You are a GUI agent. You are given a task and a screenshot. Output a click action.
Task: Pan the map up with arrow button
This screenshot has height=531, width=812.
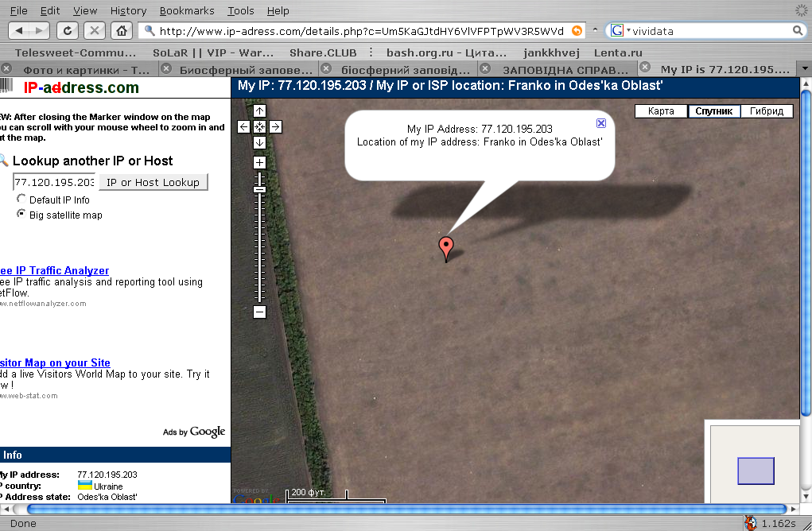point(259,110)
